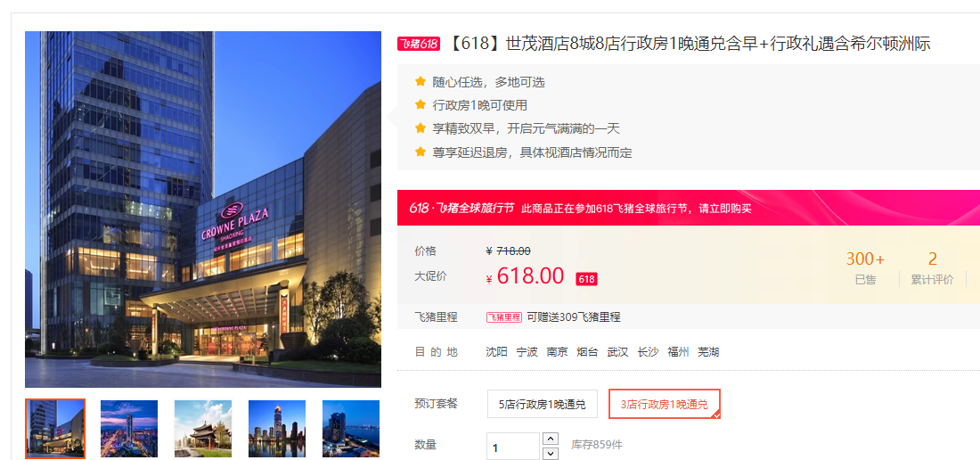This screenshot has height=460, width=980.
Task: Click the 飞猪里程 mileage badge
Action: [x=503, y=316]
